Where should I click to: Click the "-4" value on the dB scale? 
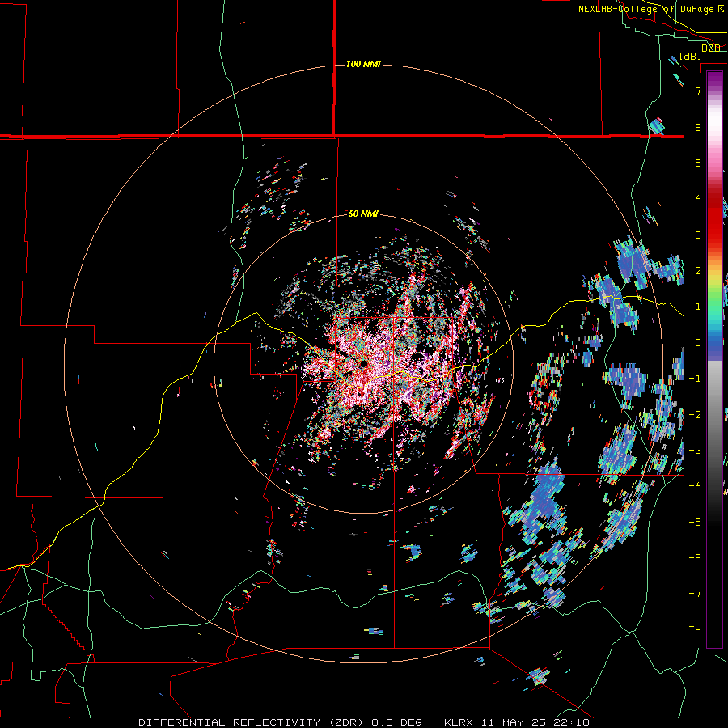[x=695, y=485]
